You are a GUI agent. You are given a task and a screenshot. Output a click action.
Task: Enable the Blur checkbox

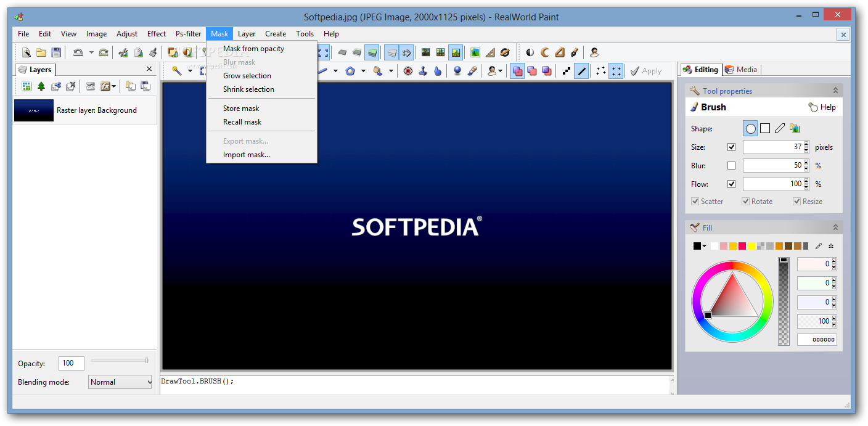click(732, 165)
